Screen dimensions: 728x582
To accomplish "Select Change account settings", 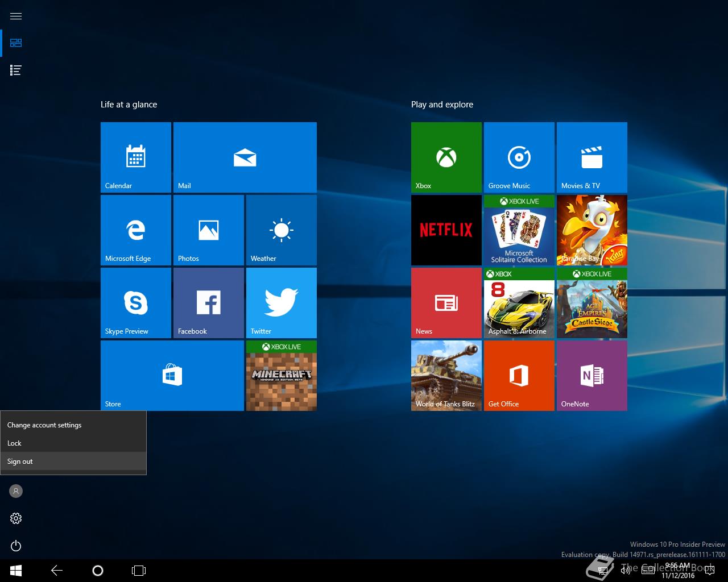I will tap(73, 425).
